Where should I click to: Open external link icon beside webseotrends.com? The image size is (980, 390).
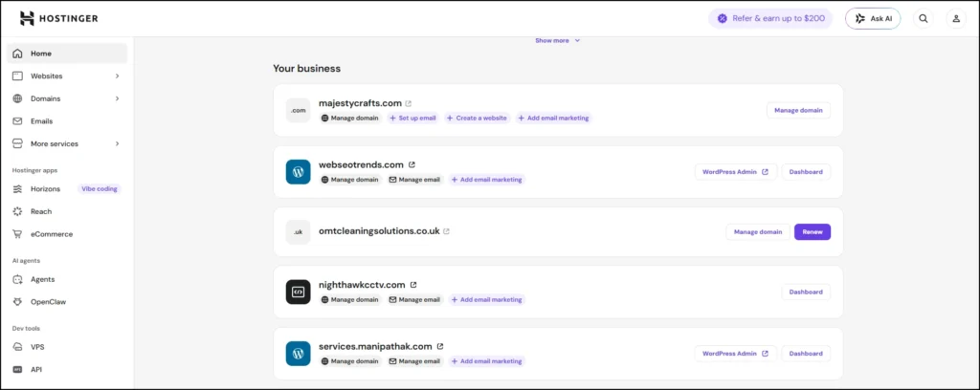[412, 164]
